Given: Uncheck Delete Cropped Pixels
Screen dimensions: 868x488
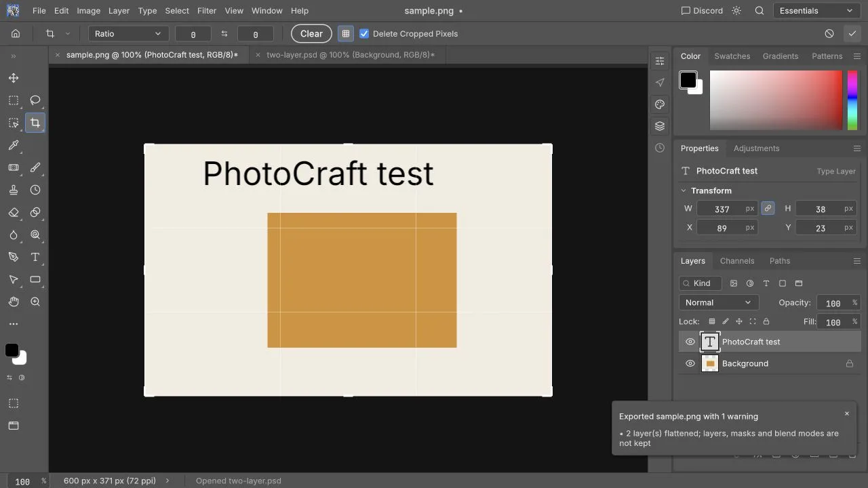Looking at the screenshot, I should (364, 33).
